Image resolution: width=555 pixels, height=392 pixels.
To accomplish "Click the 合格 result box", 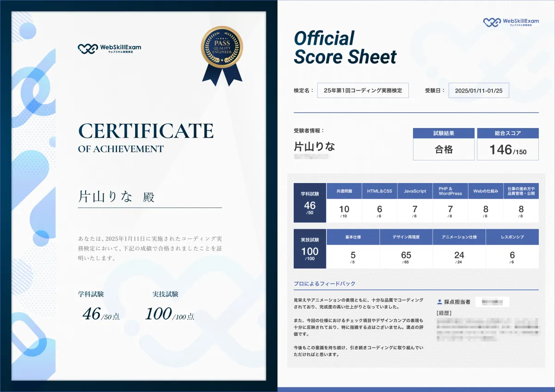I will pyautogui.click(x=444, y=149).
